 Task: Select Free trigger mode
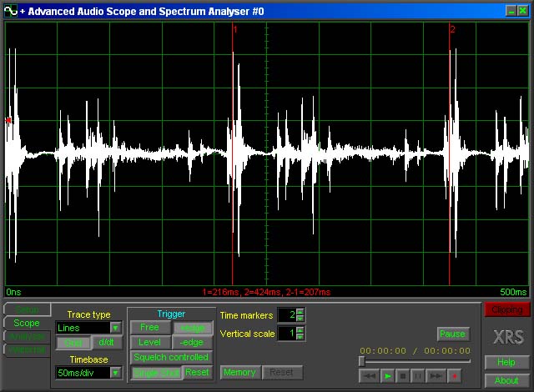(150, 327)
